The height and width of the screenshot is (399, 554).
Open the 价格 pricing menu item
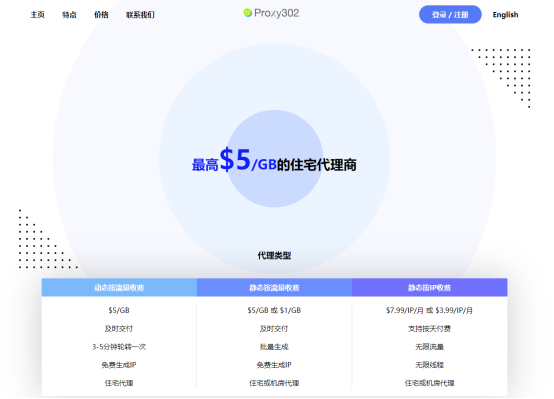101,14
